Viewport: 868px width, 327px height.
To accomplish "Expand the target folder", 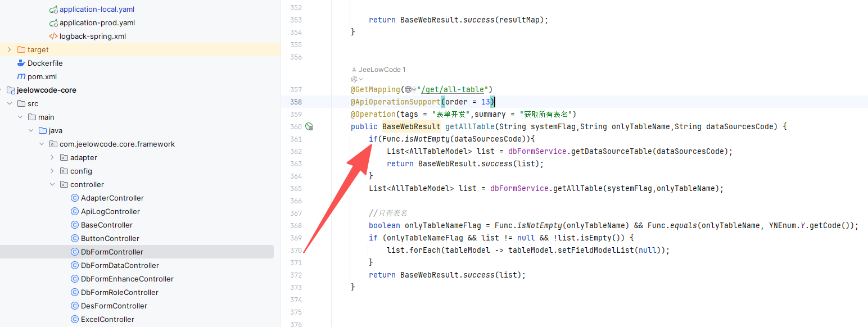I will click(9, 50).
